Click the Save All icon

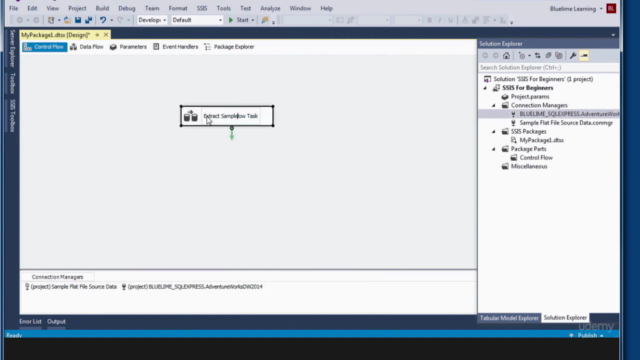[88, 20]
